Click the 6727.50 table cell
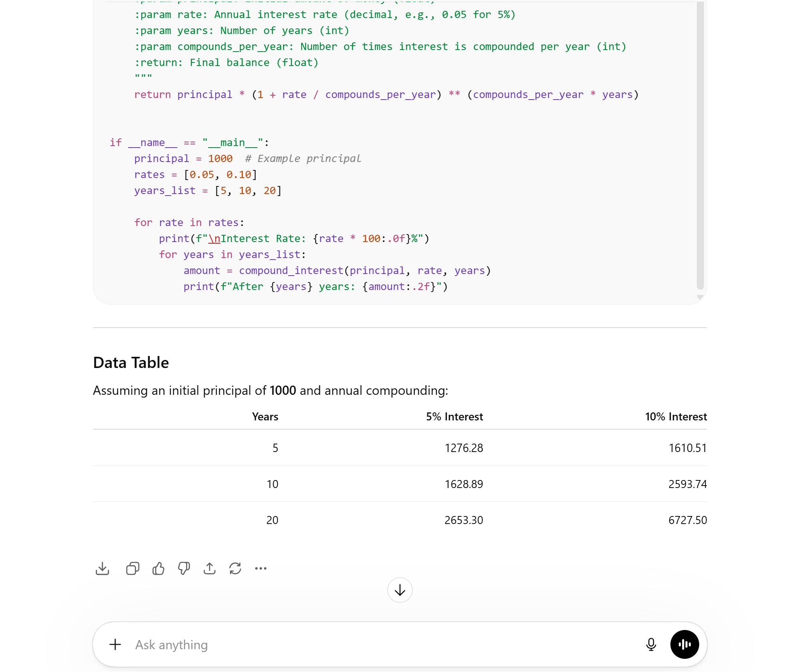The height and width of the screenshot is (672, 810). [687, 520]
